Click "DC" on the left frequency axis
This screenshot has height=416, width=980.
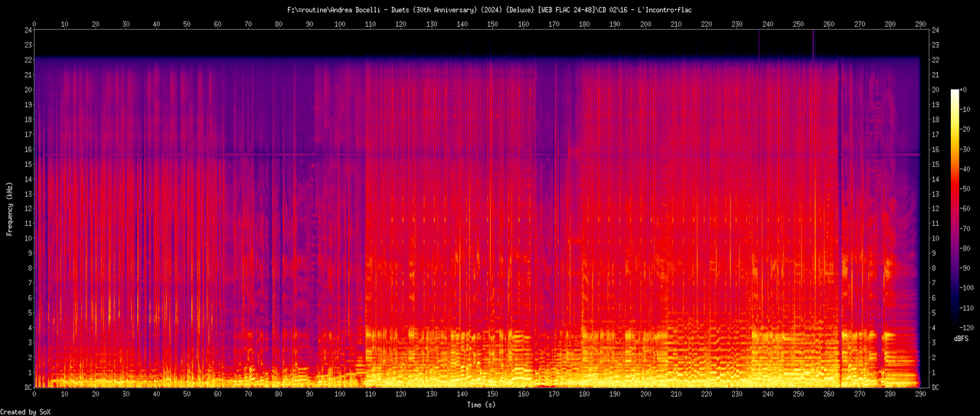28,388
